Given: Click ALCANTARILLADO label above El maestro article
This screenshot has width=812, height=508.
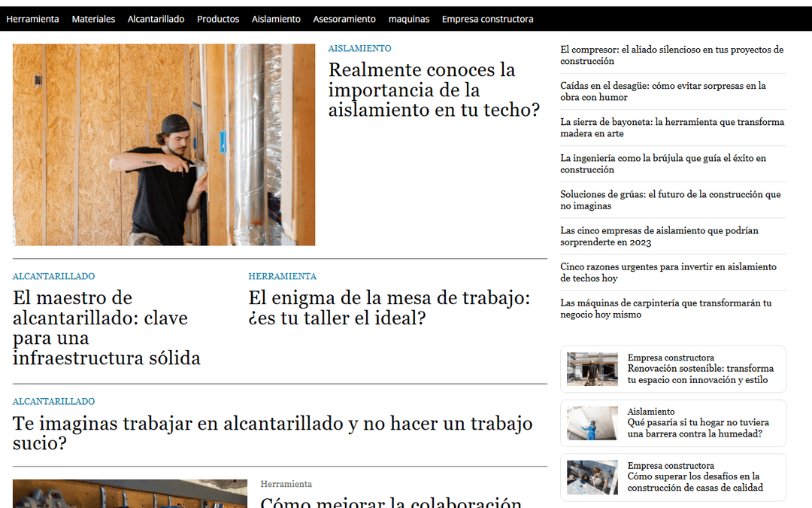Looking at the screenshot, I should (x=54, y=276).
